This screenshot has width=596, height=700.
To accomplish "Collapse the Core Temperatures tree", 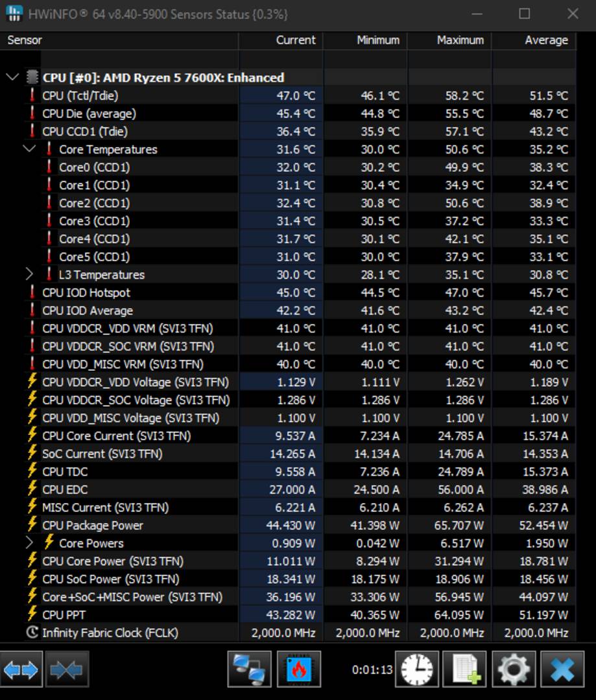I will click(29, 149).
